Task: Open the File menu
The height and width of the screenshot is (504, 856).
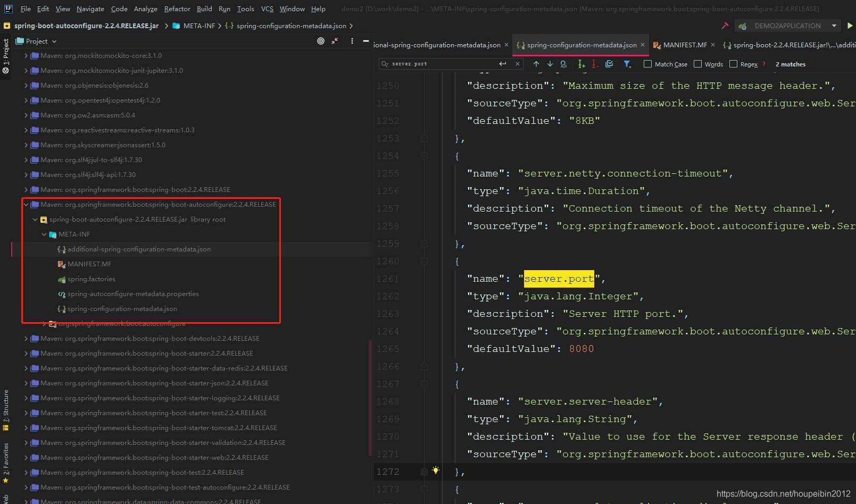Action: (x=26, y=9)
